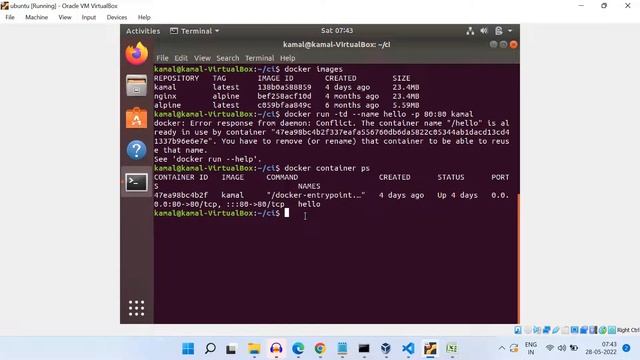Open the terminal File menu
640x360 pixels.
162,58
